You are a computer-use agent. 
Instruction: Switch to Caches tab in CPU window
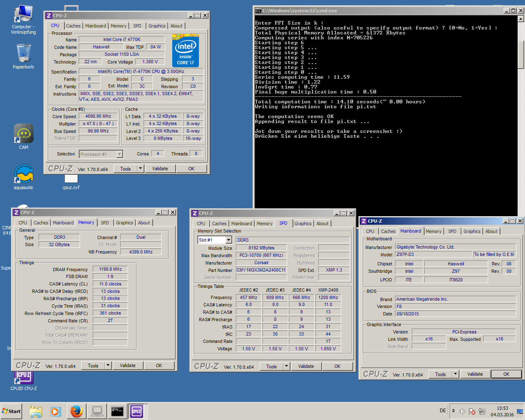click(x=73, y=26)
